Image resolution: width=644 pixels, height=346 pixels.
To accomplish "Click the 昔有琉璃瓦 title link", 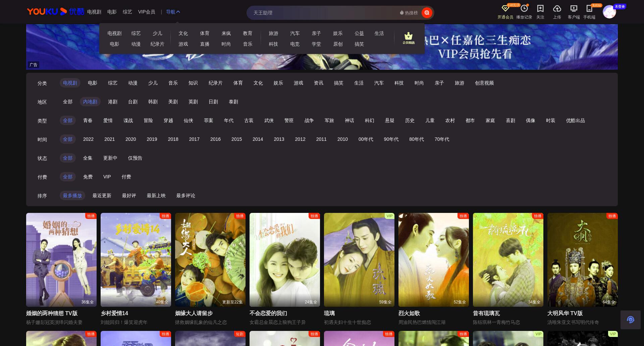I will pos(486,313).
